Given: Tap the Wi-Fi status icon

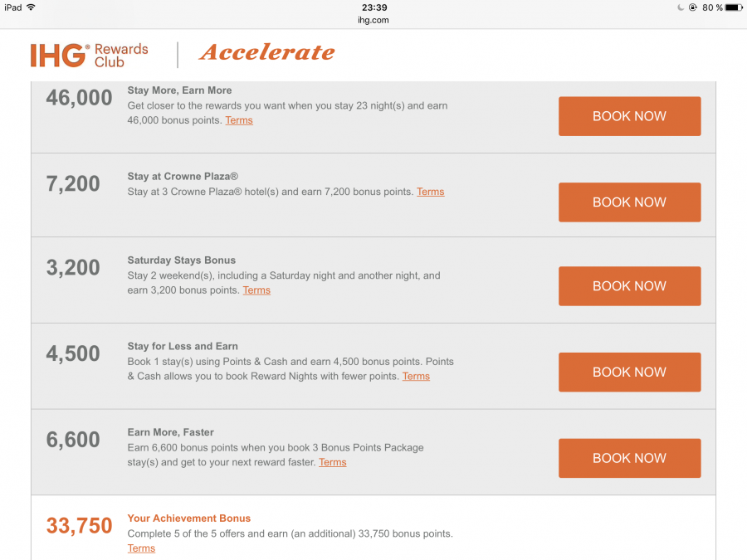Looking at the screenshot, I should (x=31, y=7).
